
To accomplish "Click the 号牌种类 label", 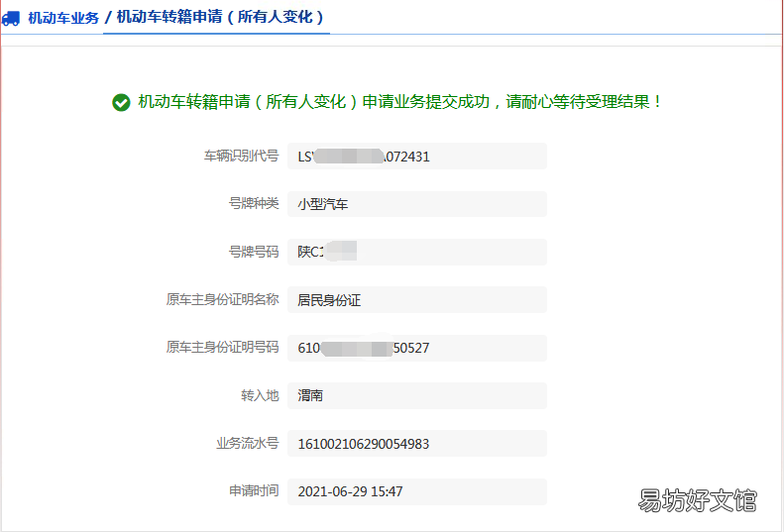I will tap(254, 203).
